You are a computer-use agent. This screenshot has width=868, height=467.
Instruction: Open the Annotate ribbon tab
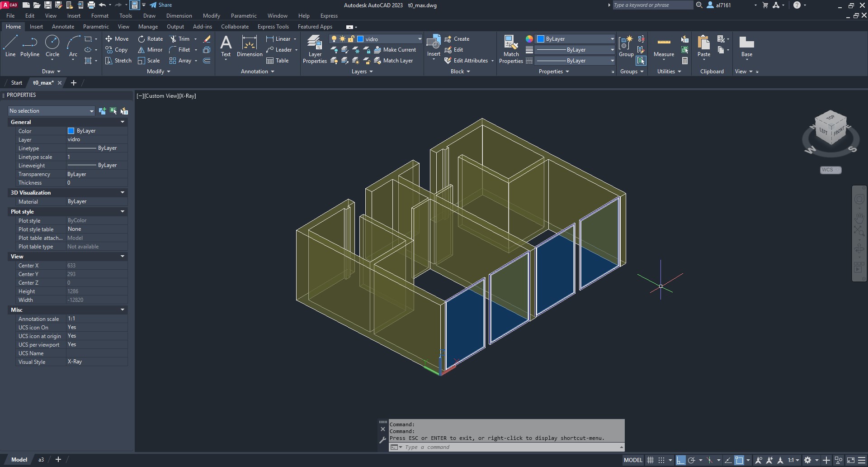click(63, 27)
